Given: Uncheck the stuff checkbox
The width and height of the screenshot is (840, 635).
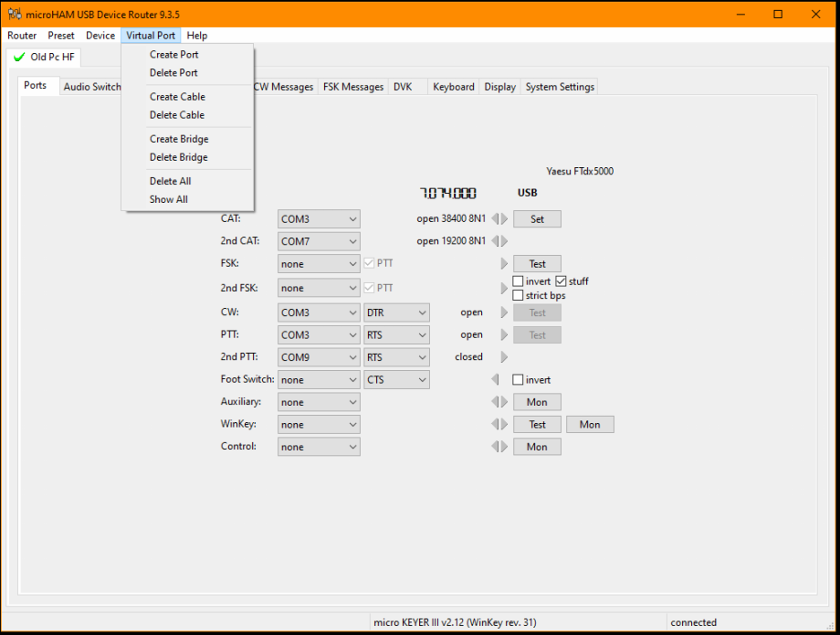Looking at the screenshot, I should 561,281.
